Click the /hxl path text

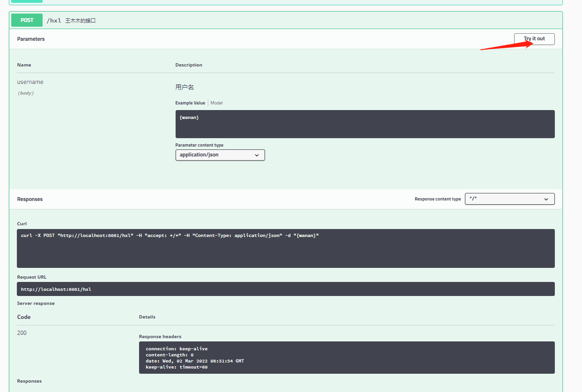click(x=54, y=21)
